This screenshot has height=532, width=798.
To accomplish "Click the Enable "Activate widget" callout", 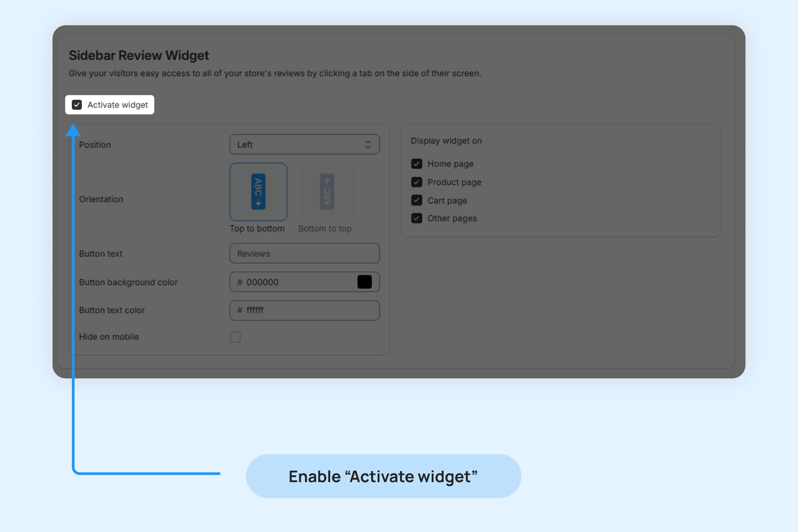I will tap(383, 476).
